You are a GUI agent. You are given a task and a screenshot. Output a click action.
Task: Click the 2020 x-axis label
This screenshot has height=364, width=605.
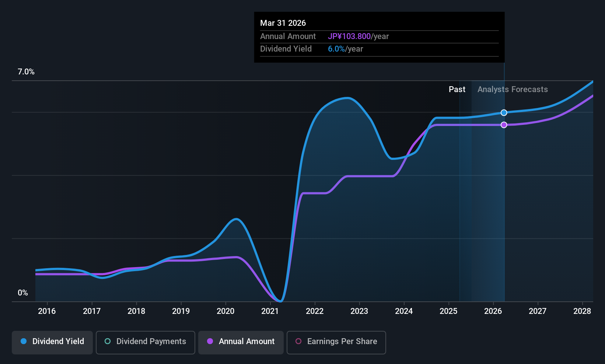coord(225,311)
